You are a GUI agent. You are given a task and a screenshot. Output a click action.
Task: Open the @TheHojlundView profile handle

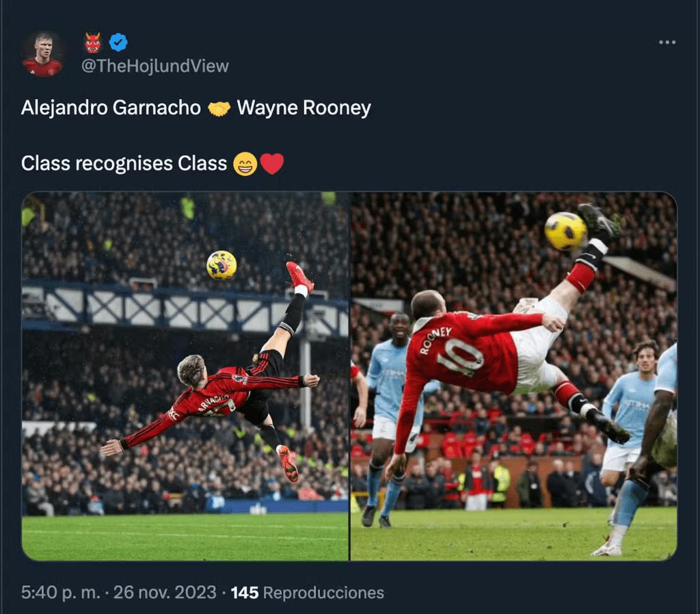click(155, 66)
